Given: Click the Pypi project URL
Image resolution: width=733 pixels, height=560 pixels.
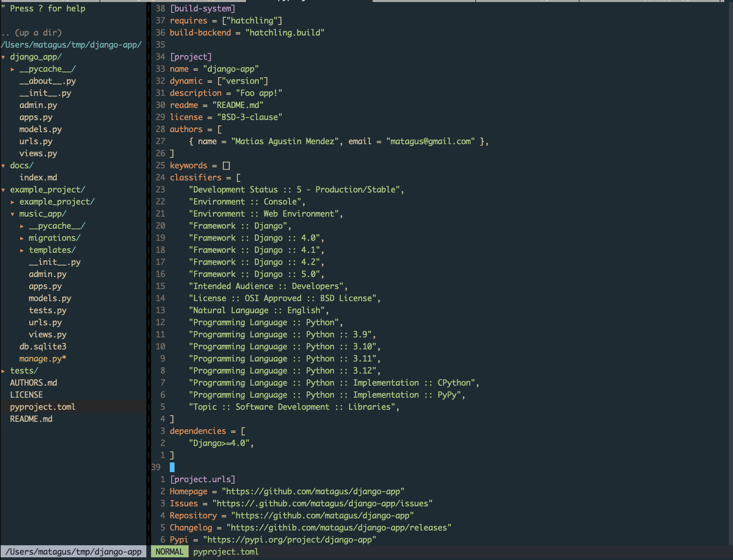Looking at the screenshot, I should pos(290,540).
